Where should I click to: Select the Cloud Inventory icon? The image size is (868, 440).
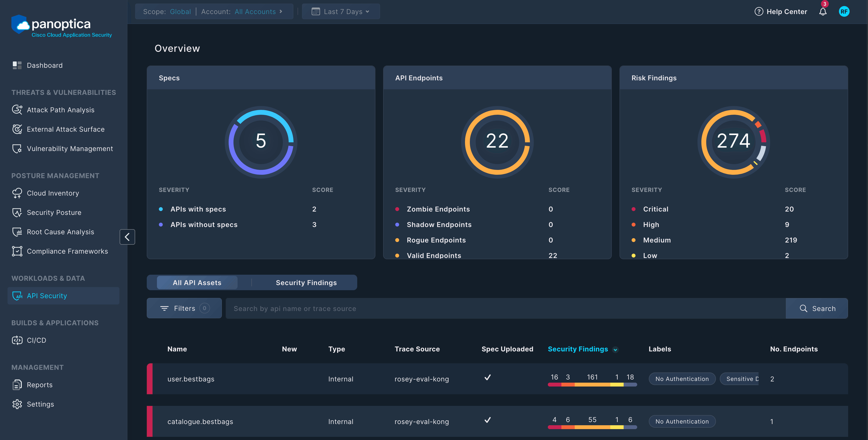click(x=17, y=193)
